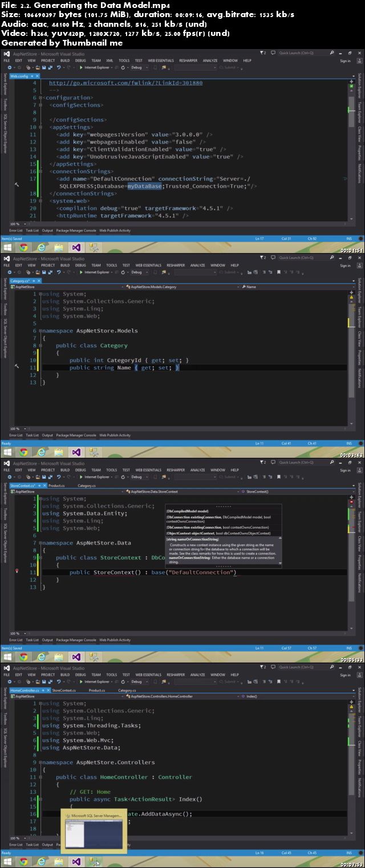Click Sign in in the StoreContext.cs frame
Screen dimensions: 365x868
(x=345, y=470)
